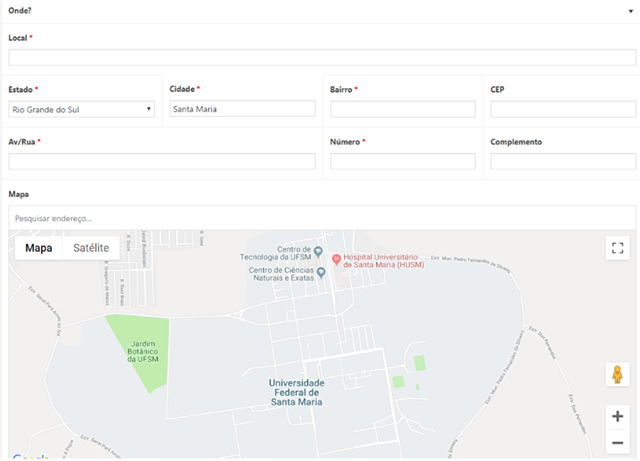Focus the Número input field

coord(402,161)
